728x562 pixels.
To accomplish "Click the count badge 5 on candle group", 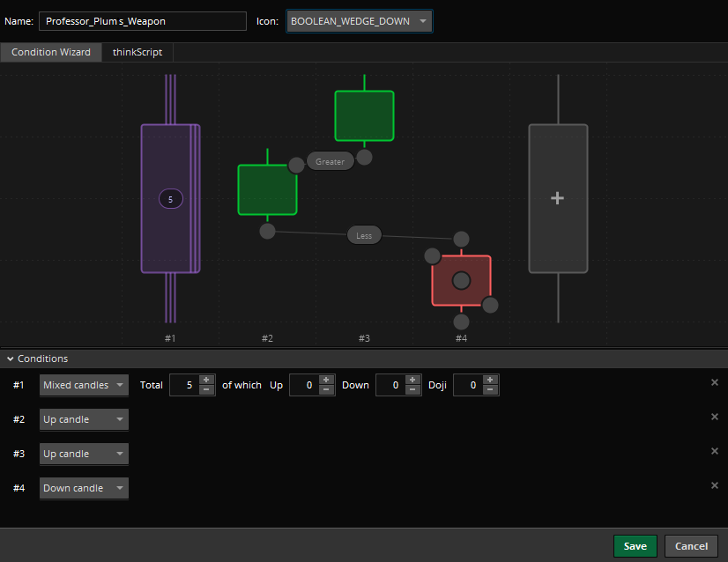I will pyautogui.click(x=171, y=199).
